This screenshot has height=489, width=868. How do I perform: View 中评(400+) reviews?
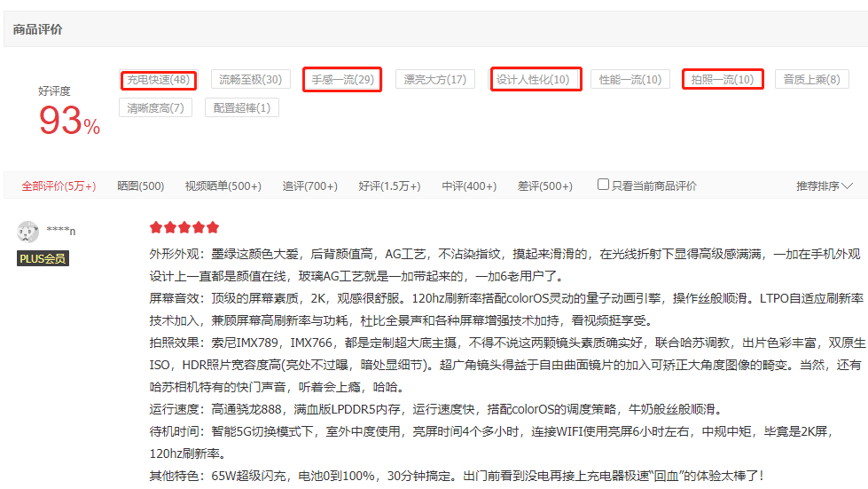point(469,186)
